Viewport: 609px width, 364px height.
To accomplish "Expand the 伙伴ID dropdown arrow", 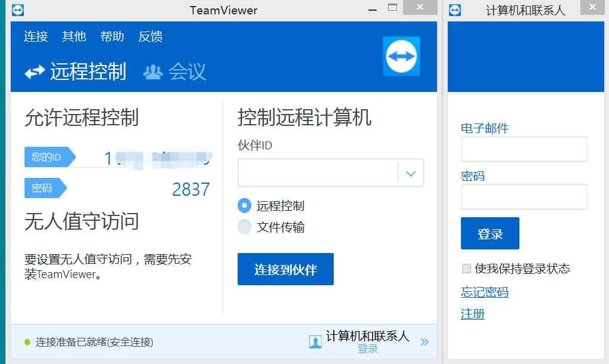I will 411,173.
